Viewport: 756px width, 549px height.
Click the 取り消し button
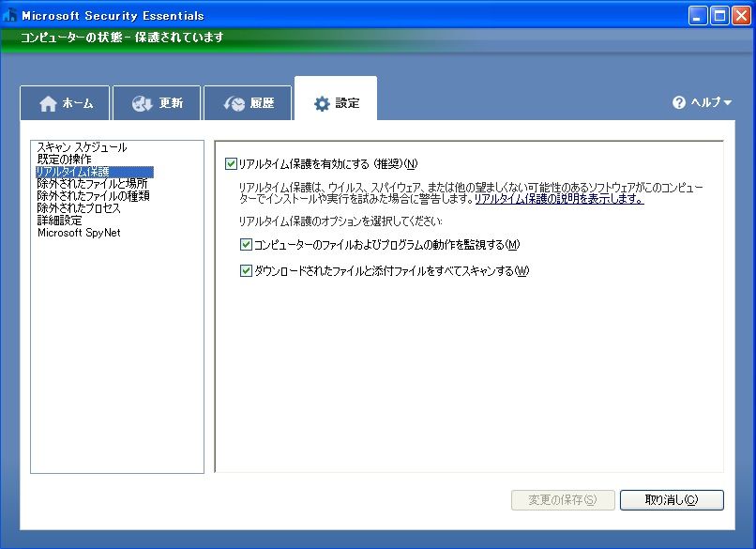[672, 500]
